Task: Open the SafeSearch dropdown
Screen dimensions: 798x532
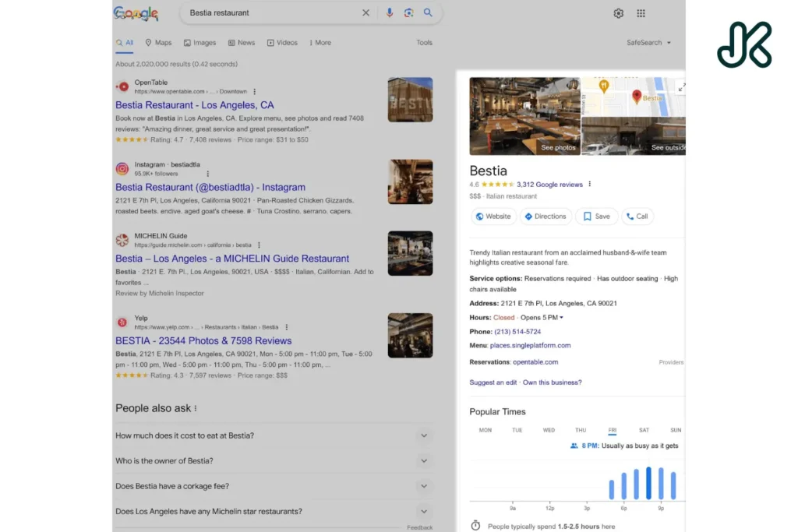Action: tap(648, 43)
